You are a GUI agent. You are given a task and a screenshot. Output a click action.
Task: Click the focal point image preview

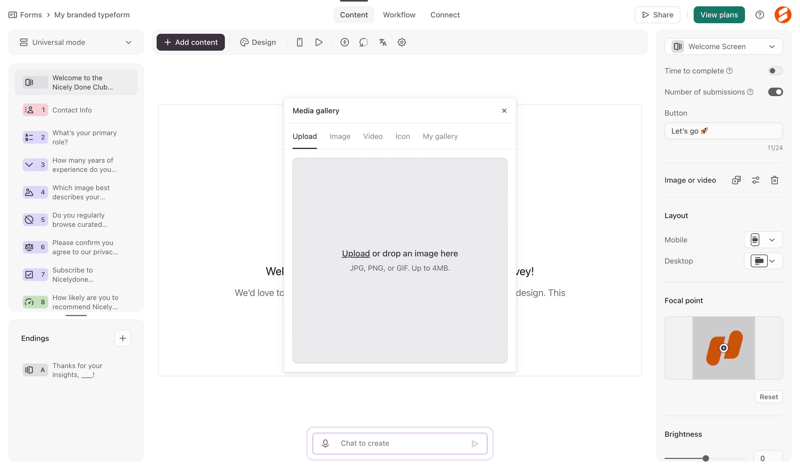[x=723, y=348]
